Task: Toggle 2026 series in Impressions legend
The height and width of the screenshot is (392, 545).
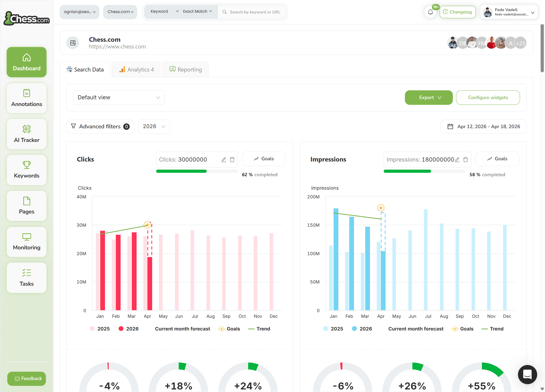Action: (362, 329)
